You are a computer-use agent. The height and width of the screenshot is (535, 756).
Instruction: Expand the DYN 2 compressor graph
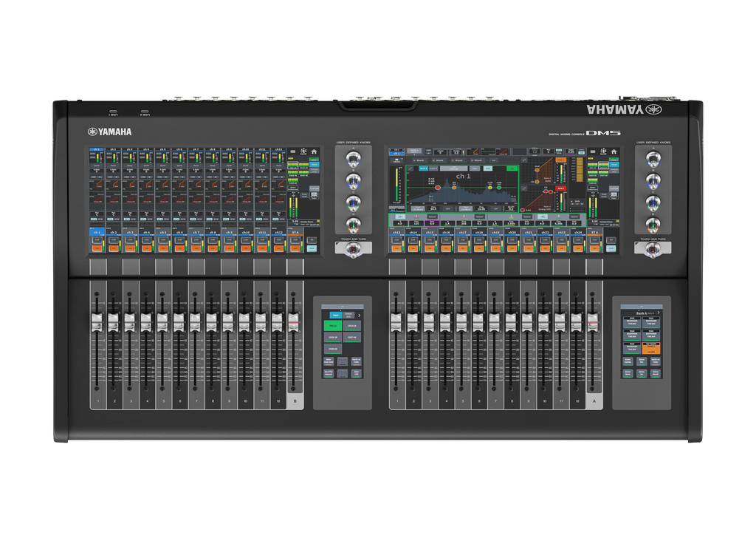(x=524, y=188)
